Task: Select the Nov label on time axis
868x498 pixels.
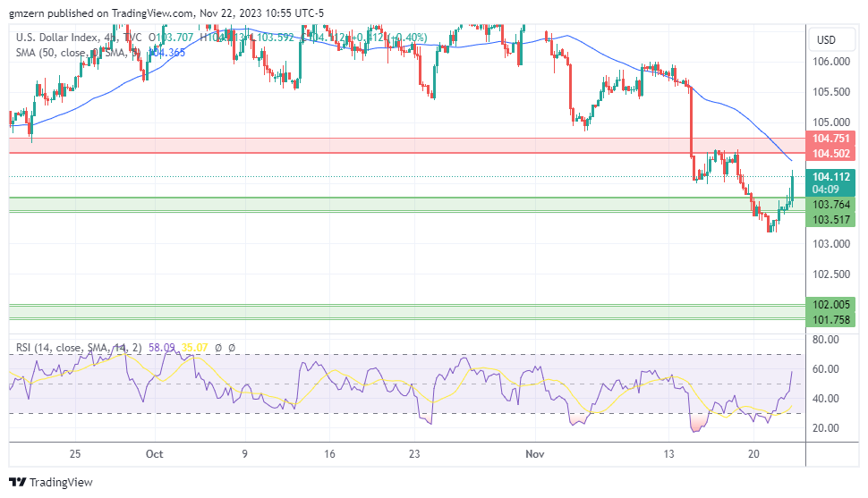Action: pos(534,453)
